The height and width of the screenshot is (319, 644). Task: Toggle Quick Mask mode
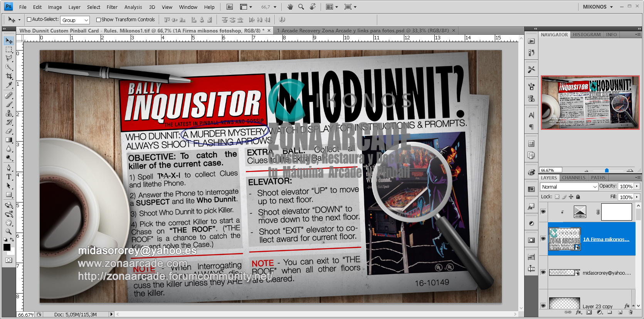pyautogui.click(x=8, y=260)
